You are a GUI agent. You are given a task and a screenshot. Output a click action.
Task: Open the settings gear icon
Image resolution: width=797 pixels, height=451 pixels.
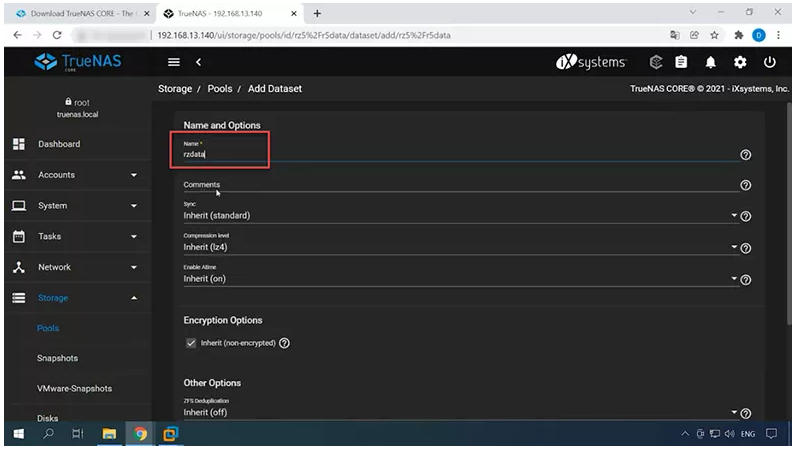(740, 62)
